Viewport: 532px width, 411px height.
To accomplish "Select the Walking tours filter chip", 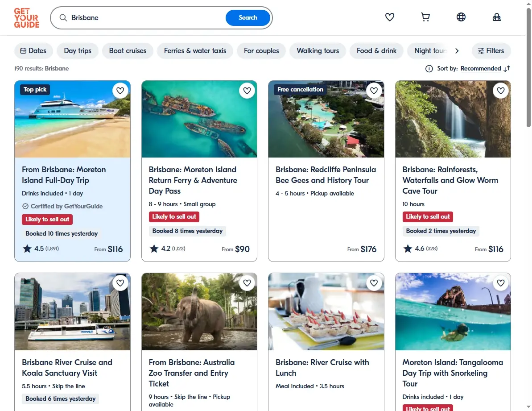I will 318,50.
